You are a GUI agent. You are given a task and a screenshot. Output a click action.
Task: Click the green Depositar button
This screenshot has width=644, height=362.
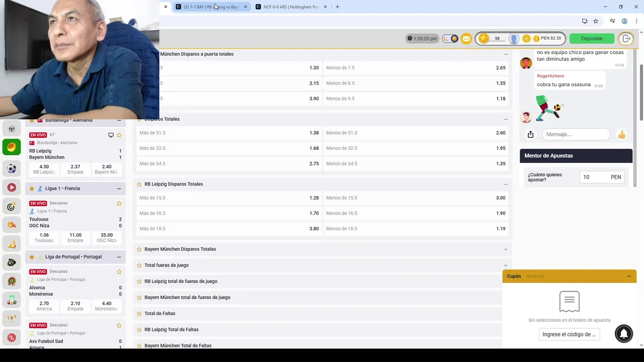pyautogui.click(x=592, y=39)
